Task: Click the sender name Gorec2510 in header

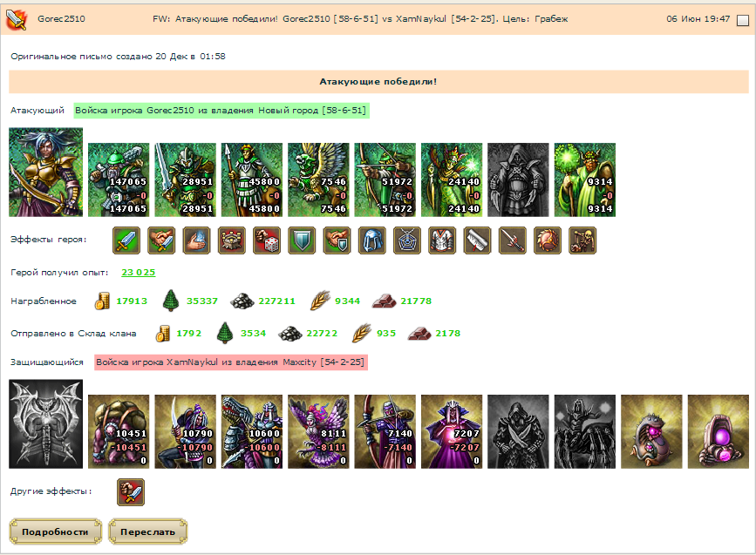Action: 61,19
